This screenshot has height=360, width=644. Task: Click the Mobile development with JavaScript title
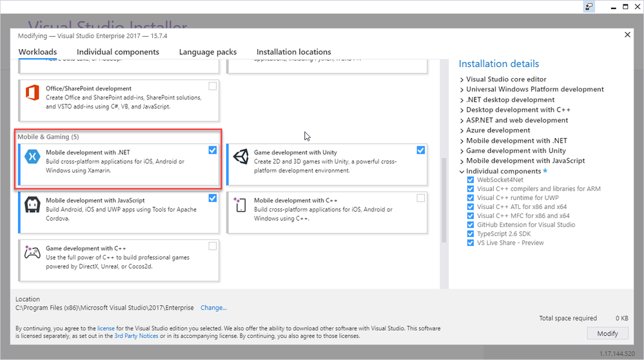coord(95,200)
